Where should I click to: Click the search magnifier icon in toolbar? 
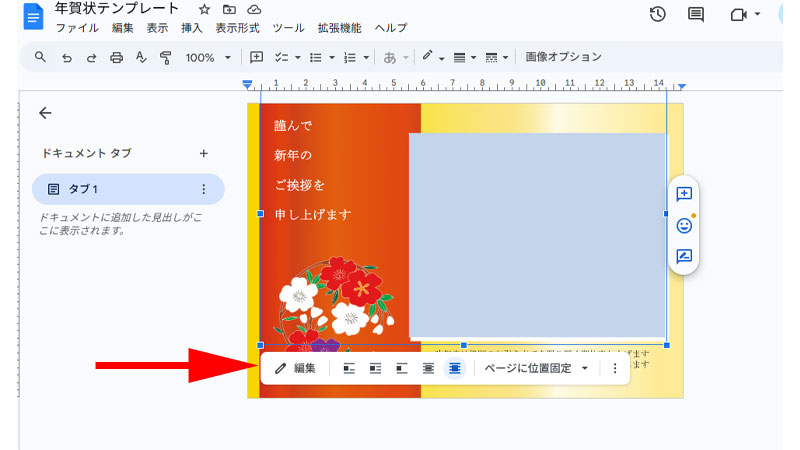click(x=40, y=57)
